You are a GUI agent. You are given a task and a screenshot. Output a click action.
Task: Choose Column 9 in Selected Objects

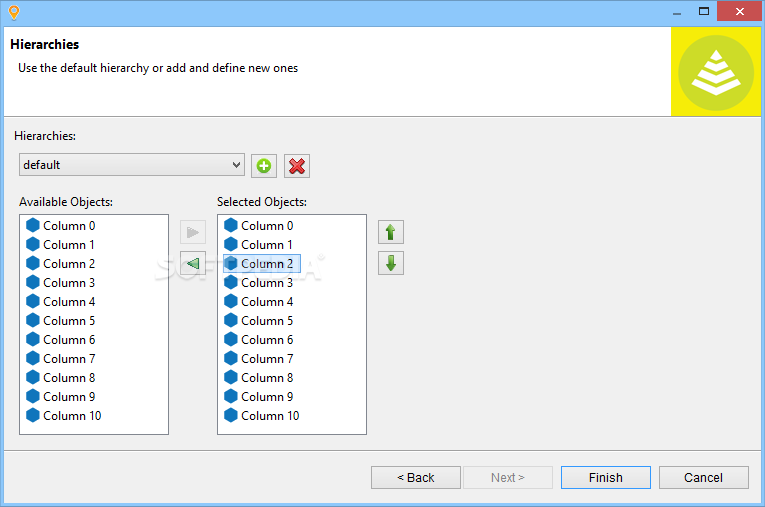tap(259, 397)
